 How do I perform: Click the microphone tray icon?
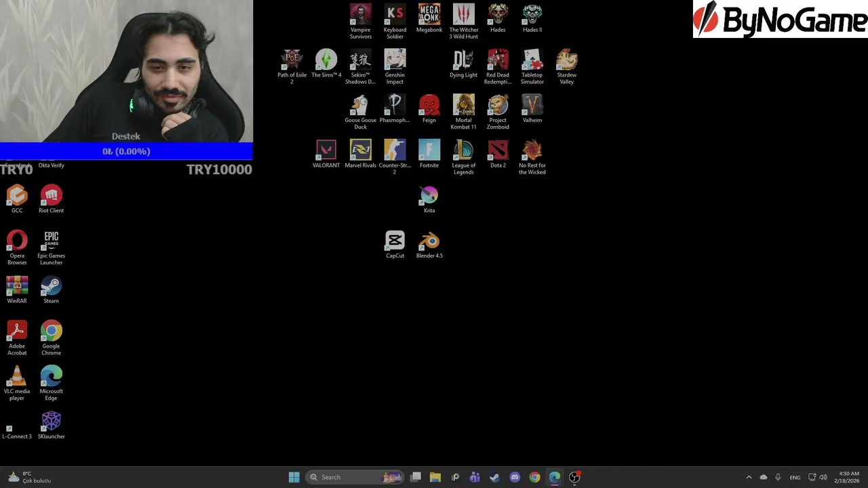778,477
